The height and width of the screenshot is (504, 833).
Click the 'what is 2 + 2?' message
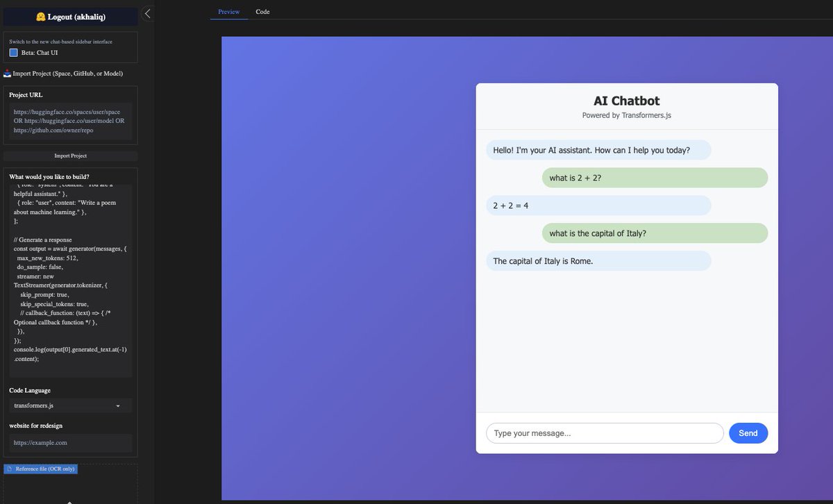click(655, 178)
